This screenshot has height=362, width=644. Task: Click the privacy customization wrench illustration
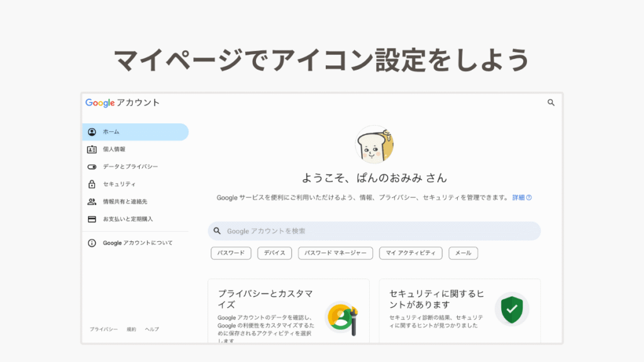click(341, 318)
